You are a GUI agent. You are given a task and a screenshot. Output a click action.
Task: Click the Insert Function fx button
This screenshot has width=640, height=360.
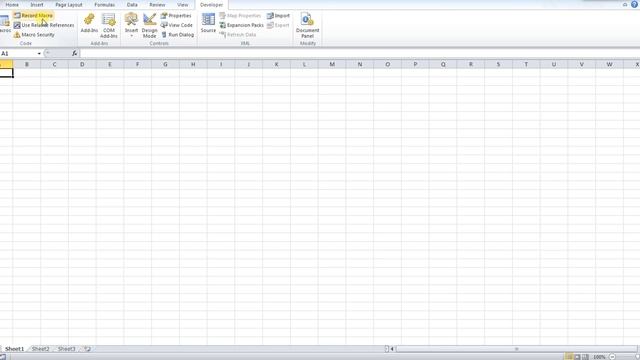tap(75, 53)
